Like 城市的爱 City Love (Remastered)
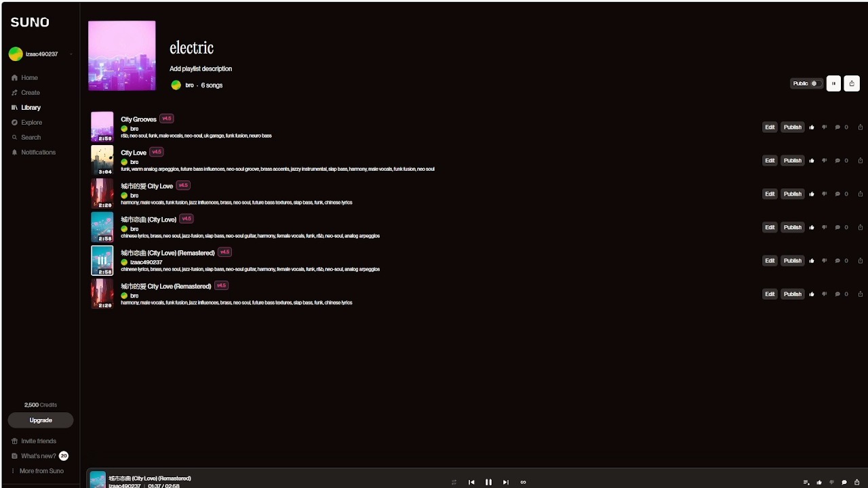868x488 pixels. [x=812, y=294]
